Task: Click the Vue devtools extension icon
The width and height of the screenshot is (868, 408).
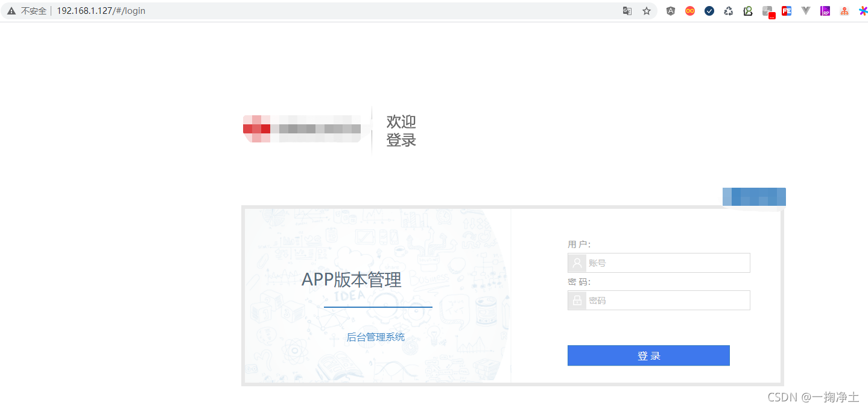Action: coord(806,11)
